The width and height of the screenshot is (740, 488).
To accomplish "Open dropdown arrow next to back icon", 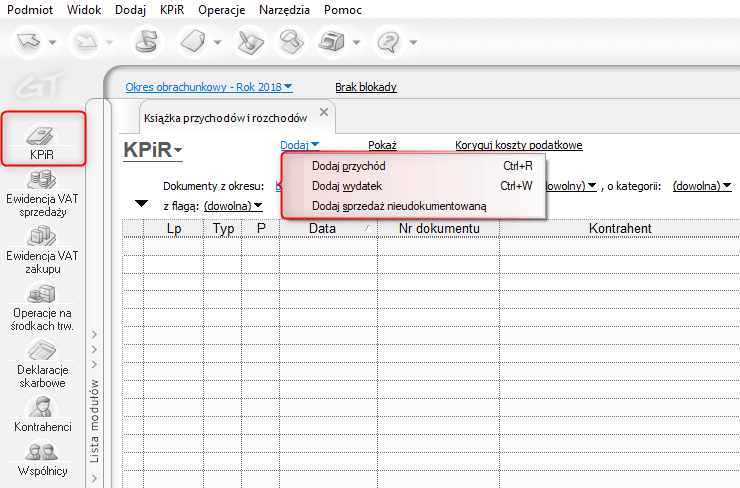I will click(52, 42).
